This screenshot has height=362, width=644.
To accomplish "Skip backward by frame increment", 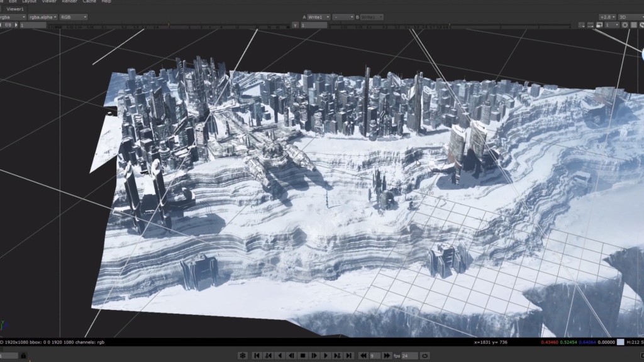I will [x=363, y=356].
